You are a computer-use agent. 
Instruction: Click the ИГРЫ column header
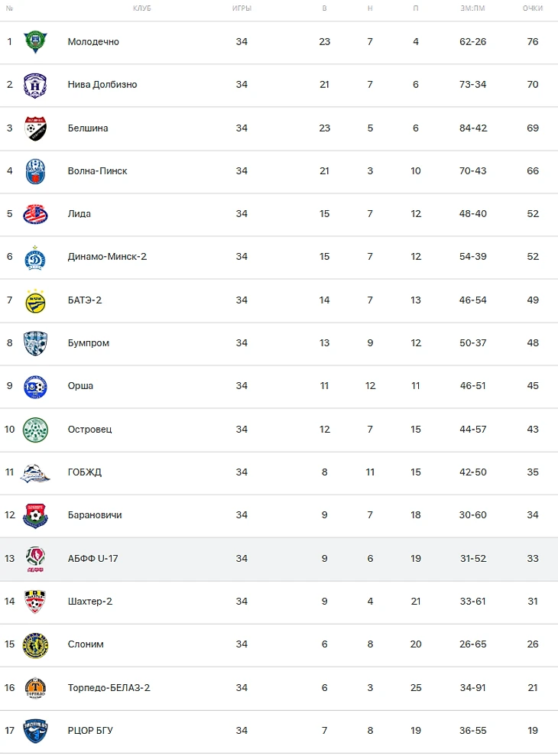[242, 8]
